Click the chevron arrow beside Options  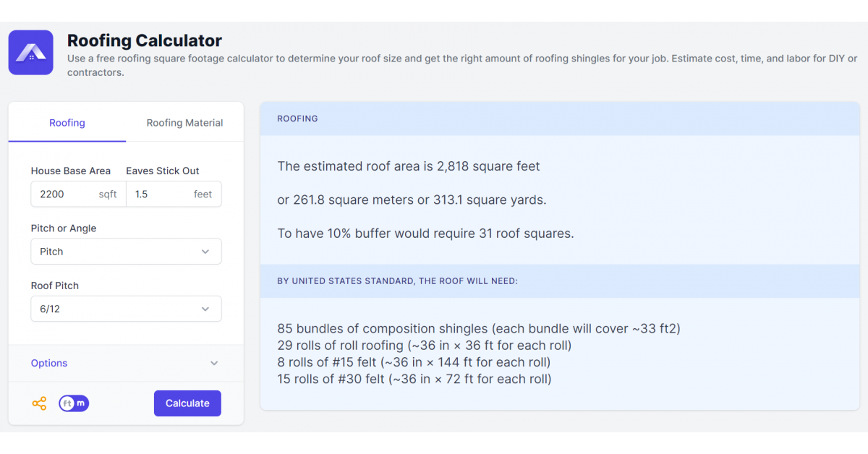click(214, 364)
